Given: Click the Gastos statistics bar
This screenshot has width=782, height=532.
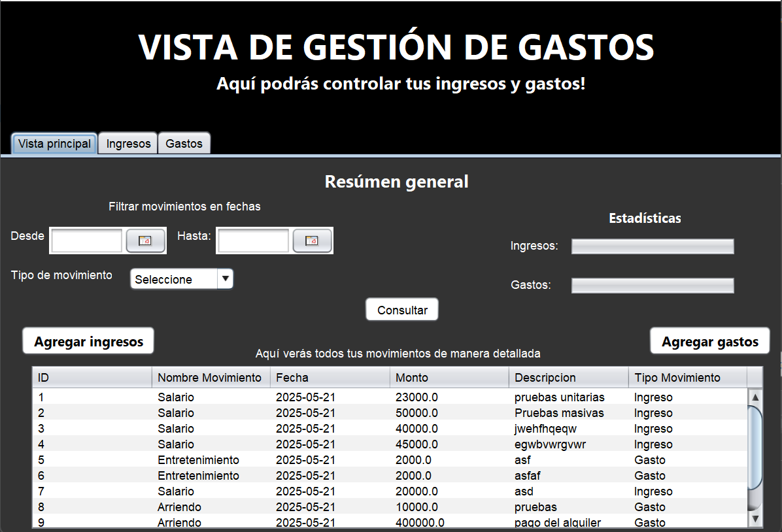Looking at the screenshot, I should [x=652, y=286].
